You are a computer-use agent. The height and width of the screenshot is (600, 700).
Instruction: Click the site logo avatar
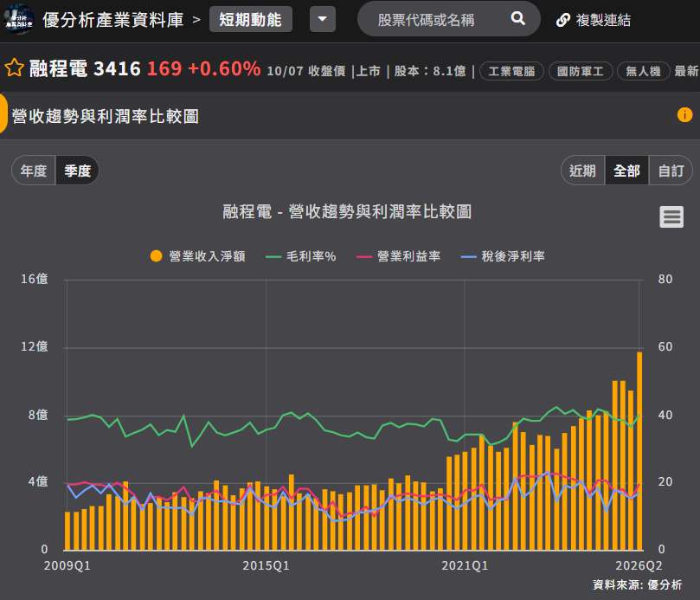tap(18, 19)
